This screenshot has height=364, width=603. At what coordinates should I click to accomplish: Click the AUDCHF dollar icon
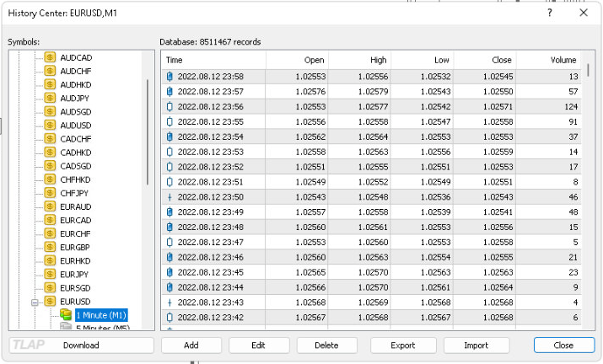point(50,71)
